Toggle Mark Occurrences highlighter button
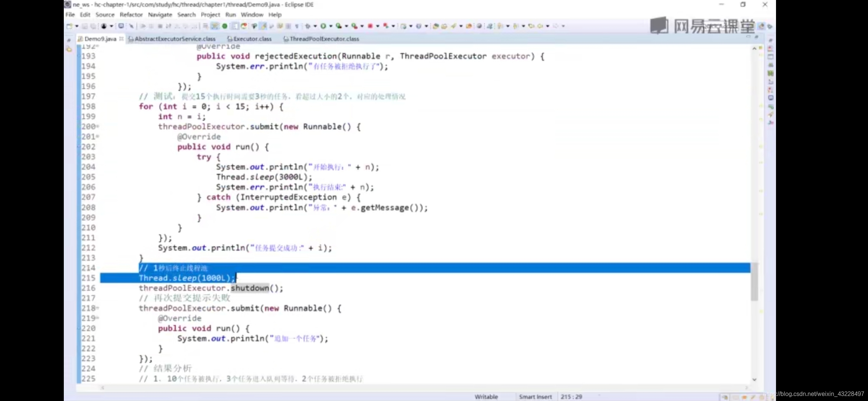 pyautogui.click(x=263, y=26)
